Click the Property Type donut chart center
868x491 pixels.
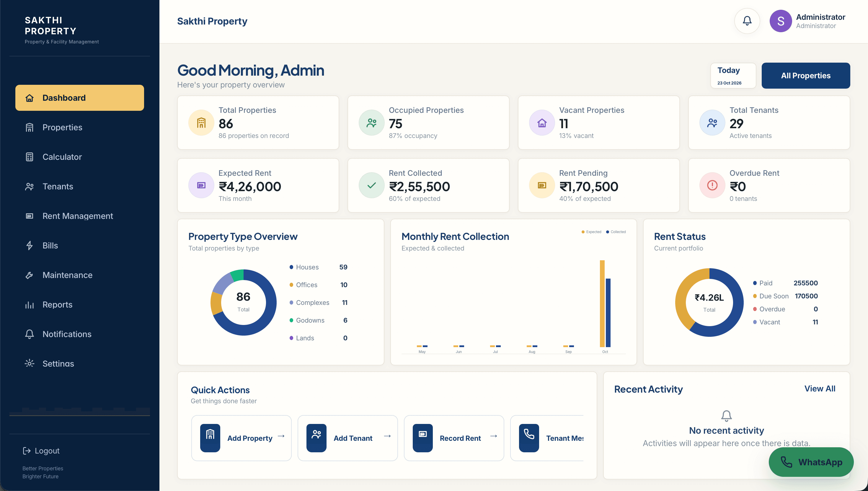(x=243, y=303)
